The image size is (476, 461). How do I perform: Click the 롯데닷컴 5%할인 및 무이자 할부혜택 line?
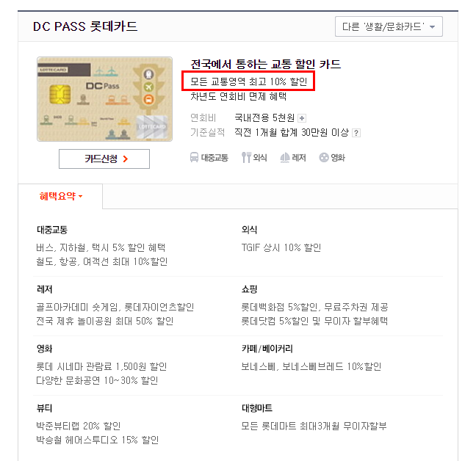(x=314, y=321)
